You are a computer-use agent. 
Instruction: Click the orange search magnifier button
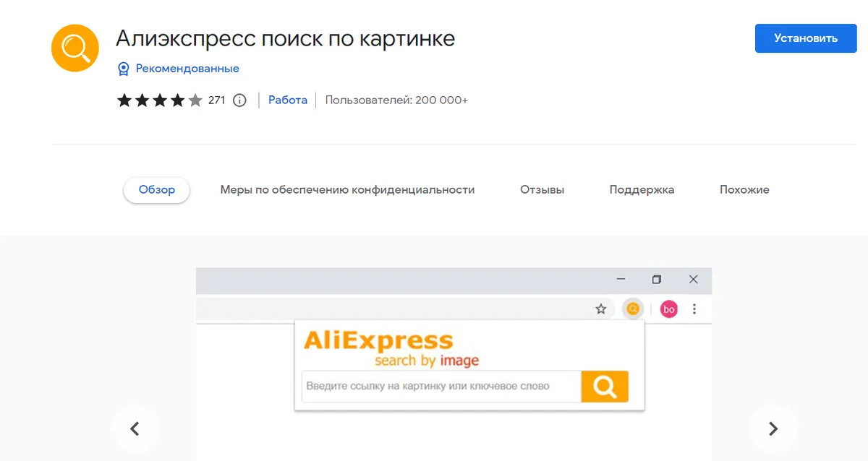(x=605, y=387)
